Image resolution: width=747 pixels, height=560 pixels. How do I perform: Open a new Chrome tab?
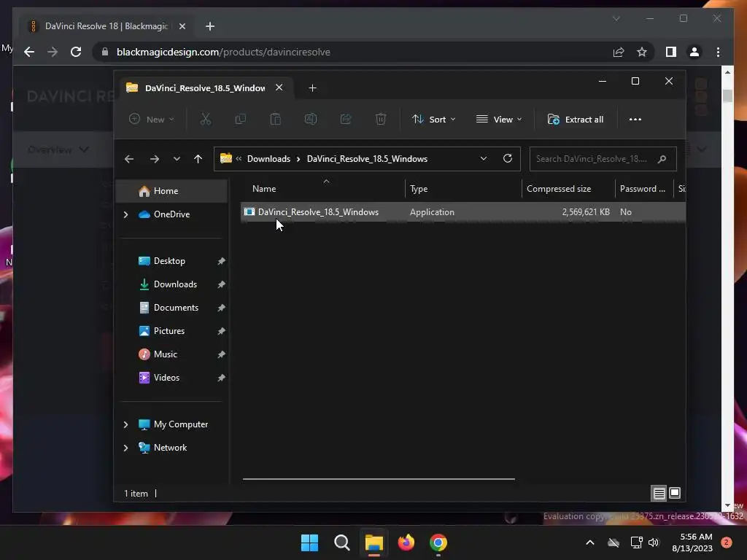coord(210,26)
